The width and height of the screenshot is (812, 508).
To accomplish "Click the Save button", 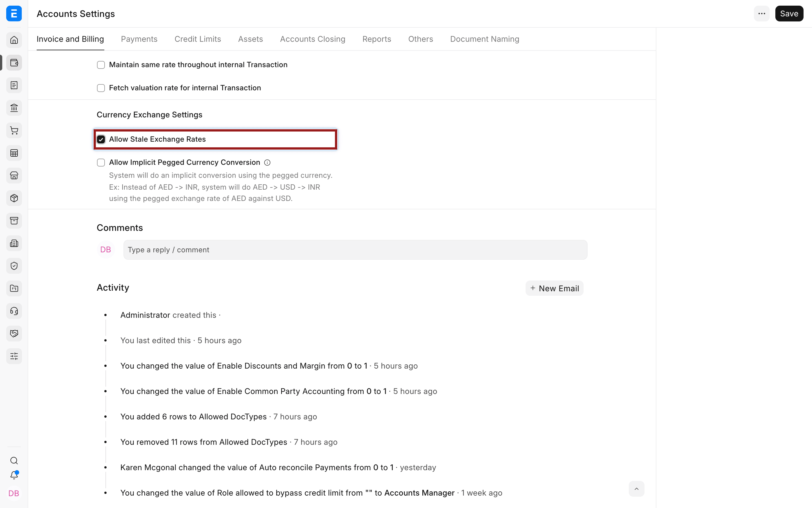I will tap(789, 14).
